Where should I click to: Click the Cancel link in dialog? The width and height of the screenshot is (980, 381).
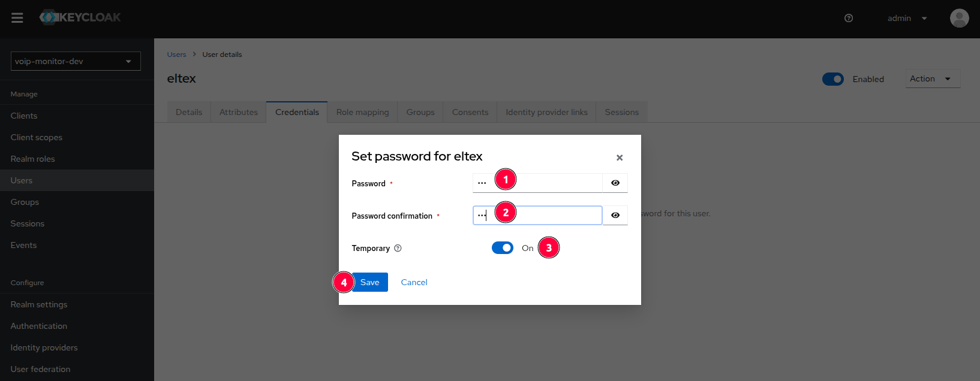[x=414, y=282]
